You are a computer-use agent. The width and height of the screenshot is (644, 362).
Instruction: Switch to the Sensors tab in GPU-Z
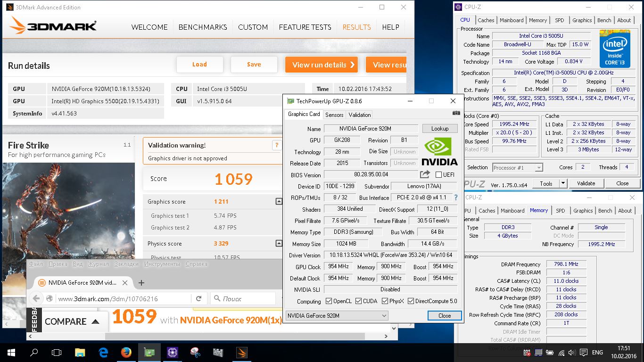pyautogui.click(x=334, y=115)
